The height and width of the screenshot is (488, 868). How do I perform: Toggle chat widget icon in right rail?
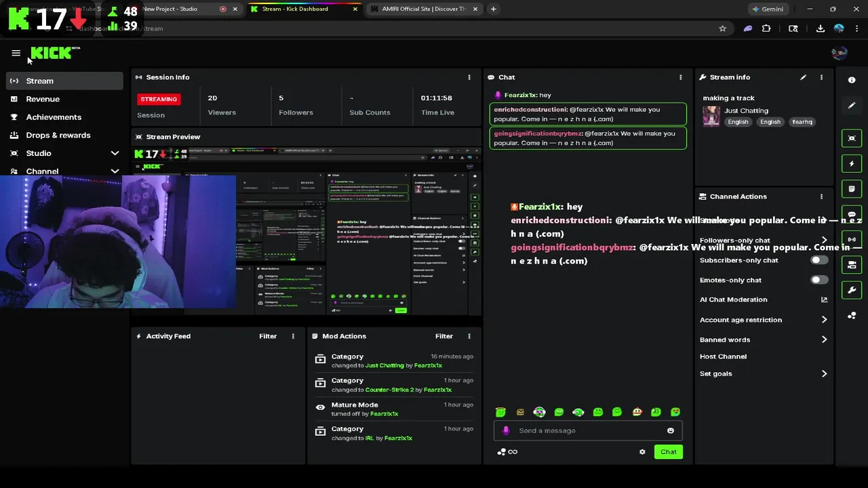(852, 214)
